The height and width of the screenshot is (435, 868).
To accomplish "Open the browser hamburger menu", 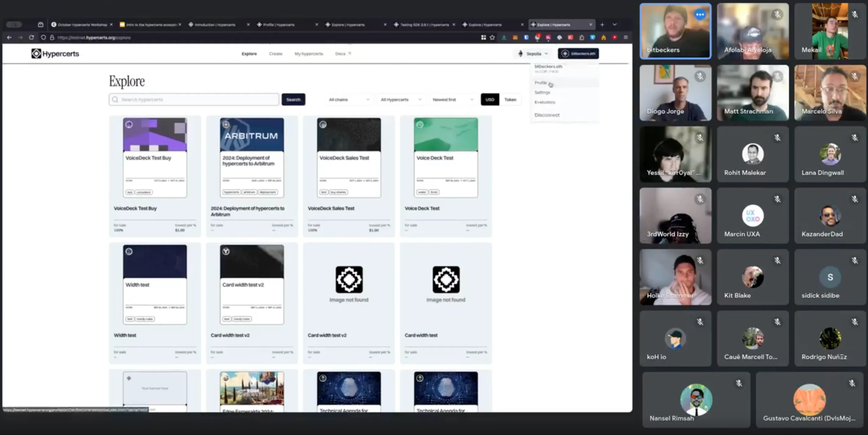I will 626,38.
